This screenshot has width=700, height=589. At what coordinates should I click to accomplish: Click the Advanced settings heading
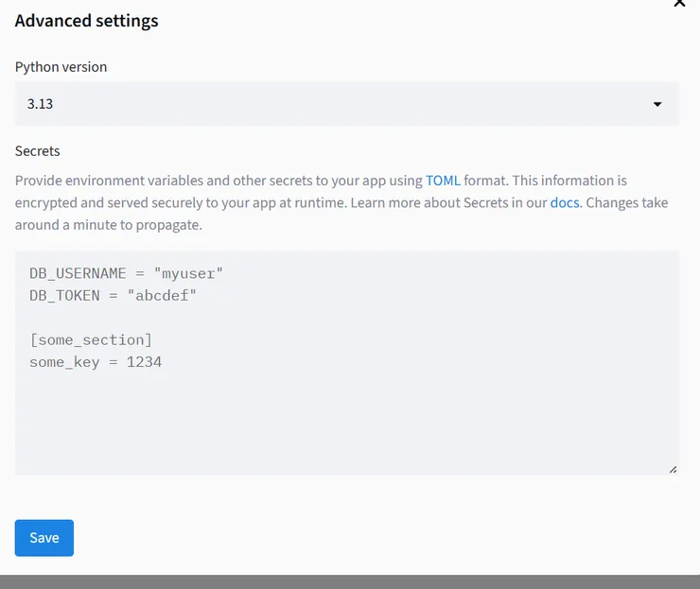tap(87, 21)
